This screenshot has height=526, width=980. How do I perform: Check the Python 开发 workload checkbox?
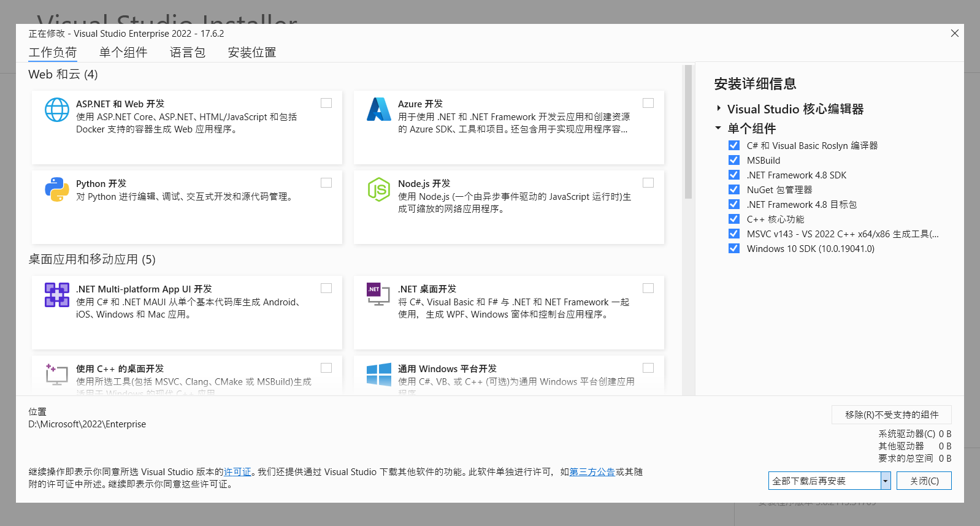pyautogui.click(x=326, y=183)
